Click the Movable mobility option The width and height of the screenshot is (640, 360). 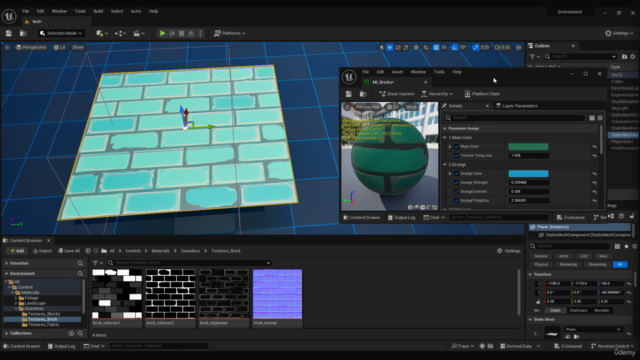[x=602, y=310]
